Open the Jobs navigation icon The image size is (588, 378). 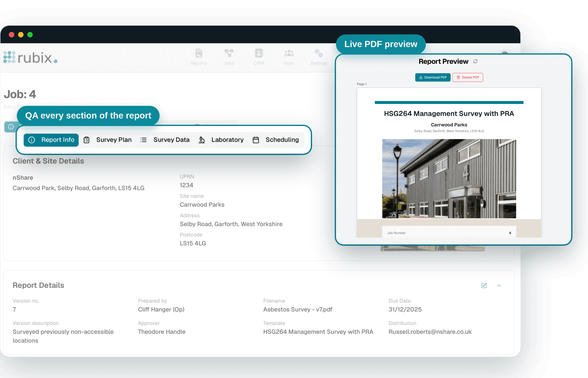[228, 57]
